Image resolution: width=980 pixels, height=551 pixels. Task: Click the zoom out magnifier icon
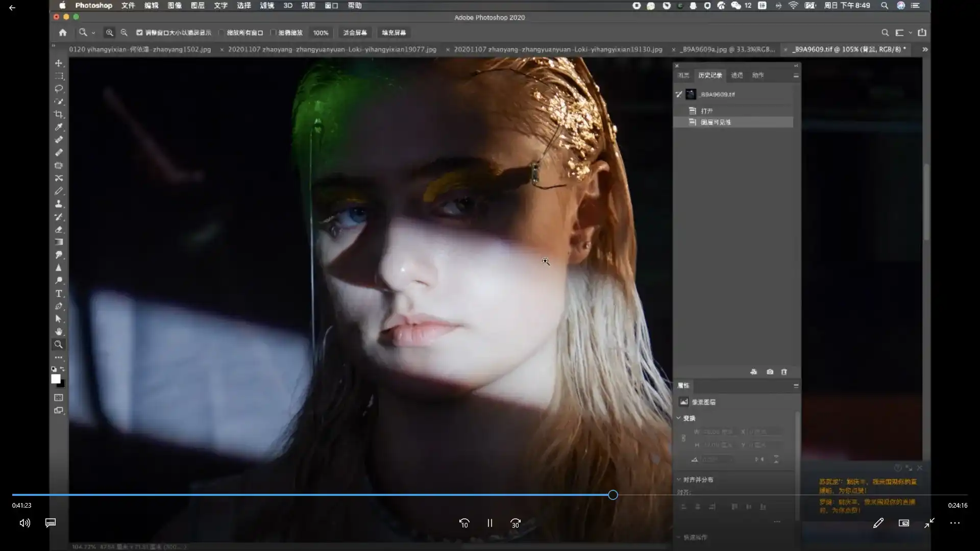124,33
